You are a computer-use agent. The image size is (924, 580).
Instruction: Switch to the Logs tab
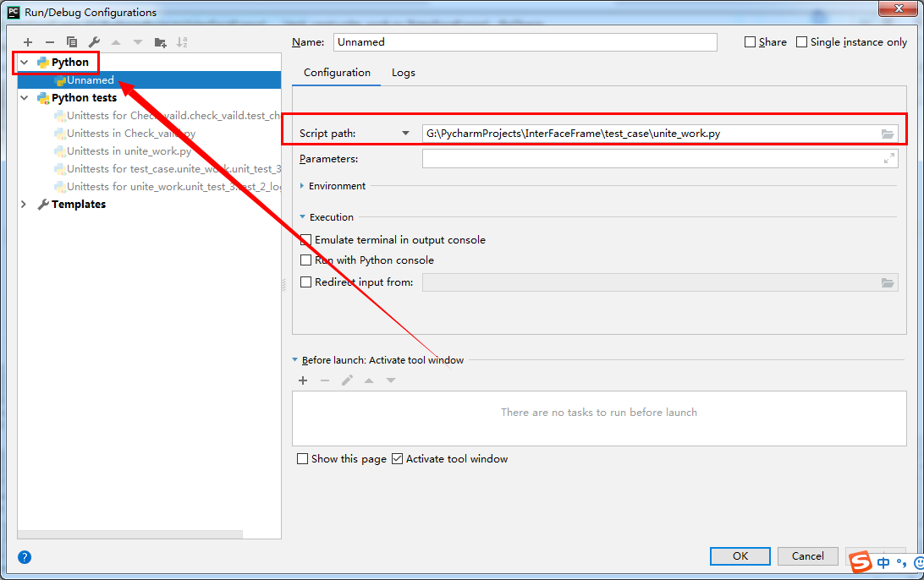pos(403,73)
